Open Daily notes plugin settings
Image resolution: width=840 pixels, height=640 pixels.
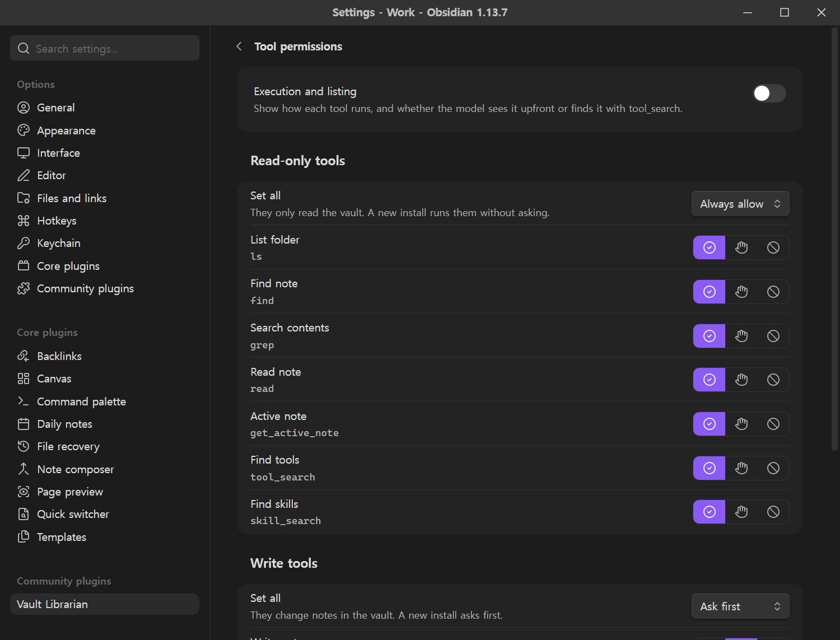coord(105,424)
